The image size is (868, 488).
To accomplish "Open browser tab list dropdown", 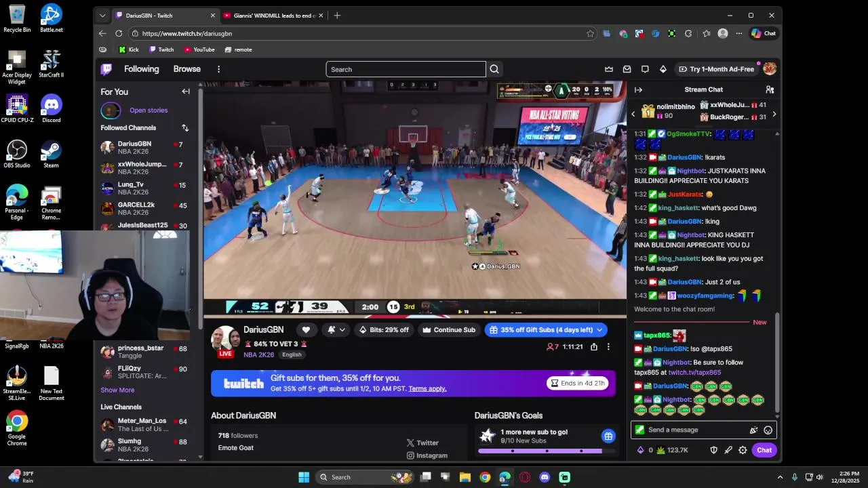I will [x=102, y=16].
